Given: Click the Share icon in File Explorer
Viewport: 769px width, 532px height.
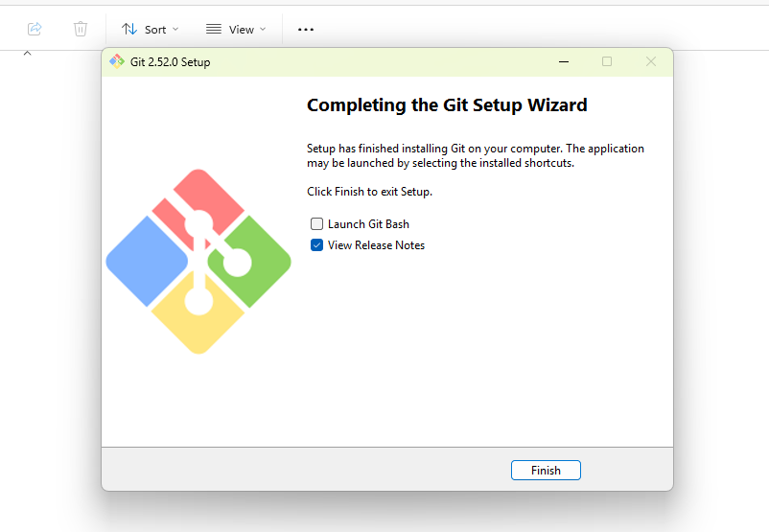Looking at the screenshot, I should (x=35, y=29).
